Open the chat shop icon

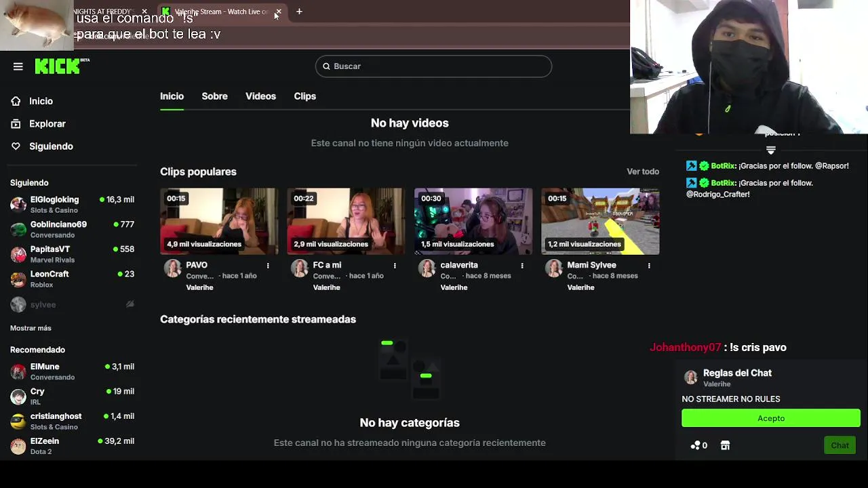(x=725, y=445)
